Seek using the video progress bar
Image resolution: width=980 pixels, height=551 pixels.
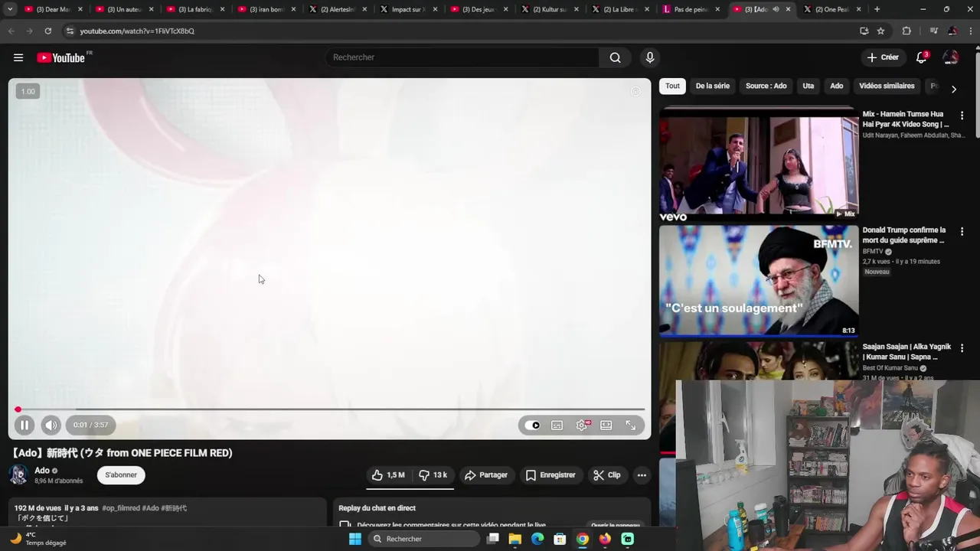coord(331,409)
